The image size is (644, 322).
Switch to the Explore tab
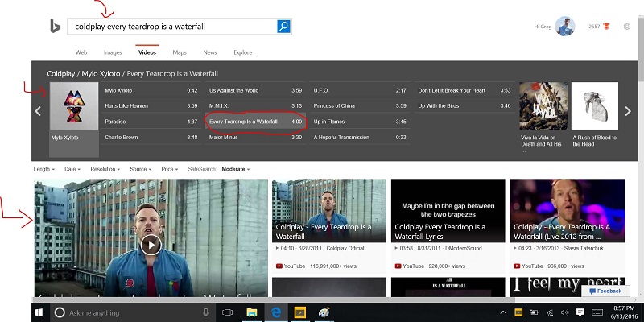(243, 52)
